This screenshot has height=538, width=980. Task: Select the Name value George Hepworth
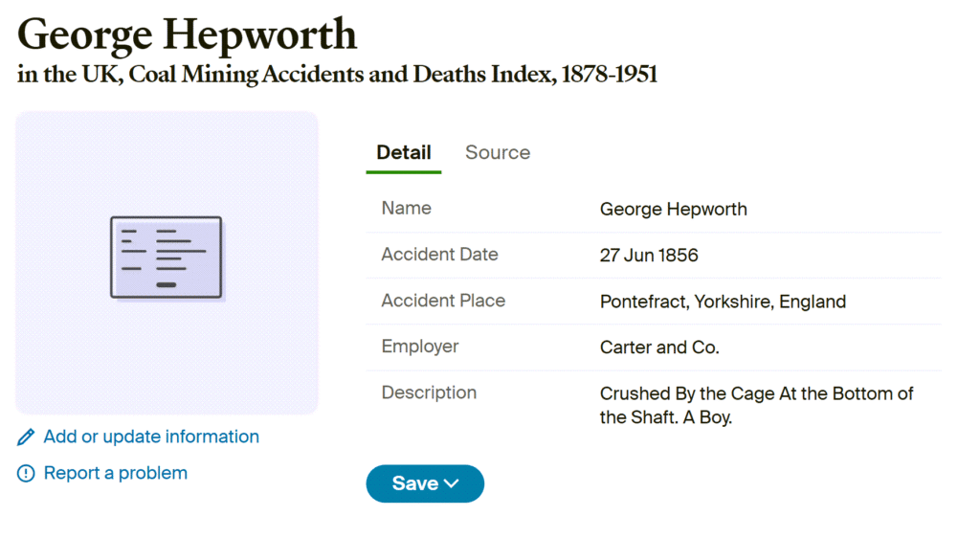(673, 210)
